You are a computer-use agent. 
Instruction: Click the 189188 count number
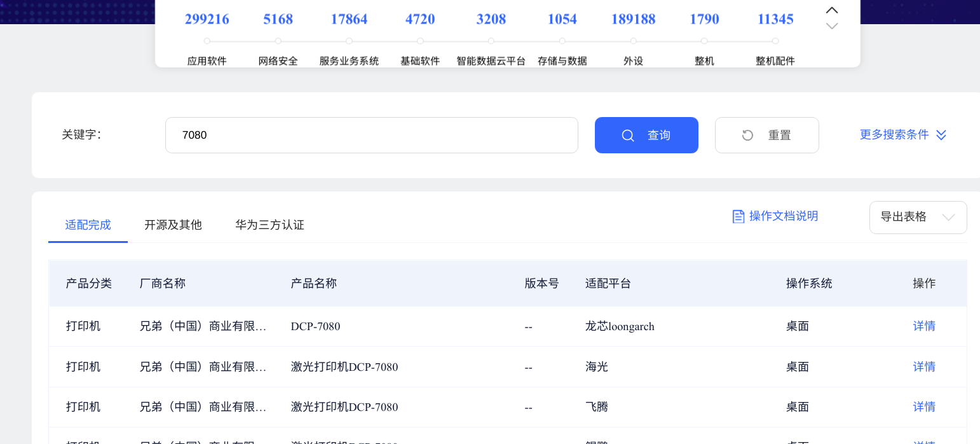(634, 19)
